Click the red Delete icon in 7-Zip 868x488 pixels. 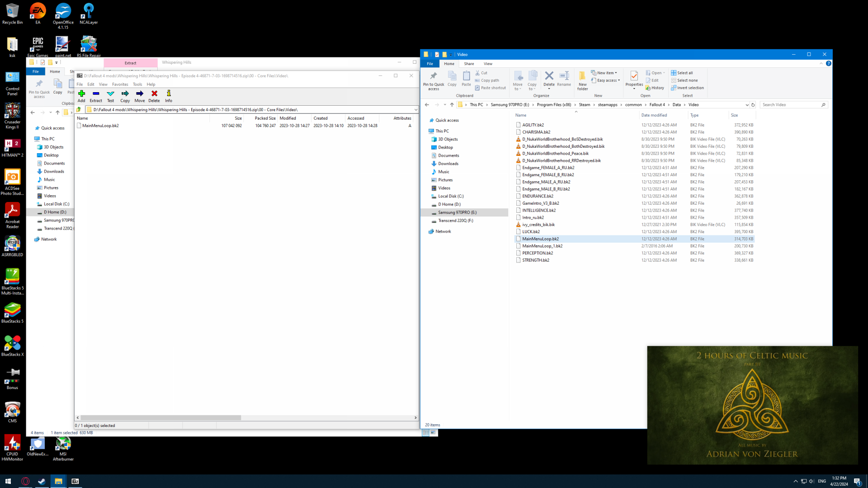(x=154, y=96)
